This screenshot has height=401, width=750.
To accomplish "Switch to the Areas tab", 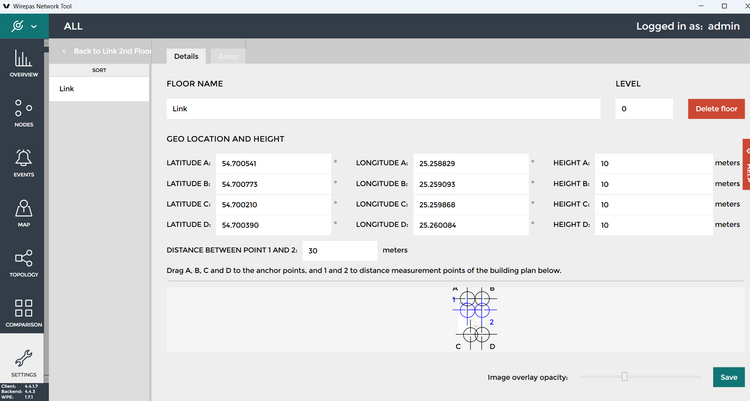I will point(228,56).
